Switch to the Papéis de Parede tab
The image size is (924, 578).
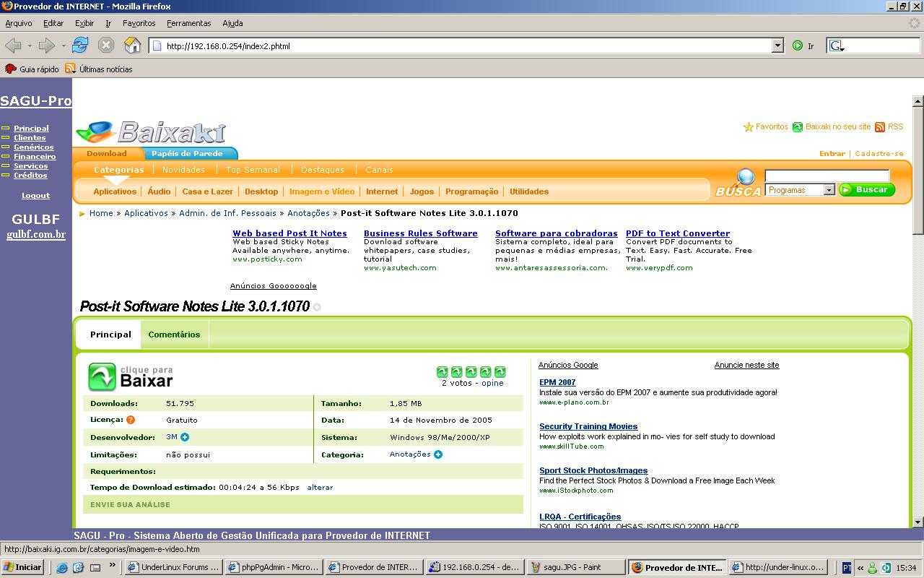187,153
